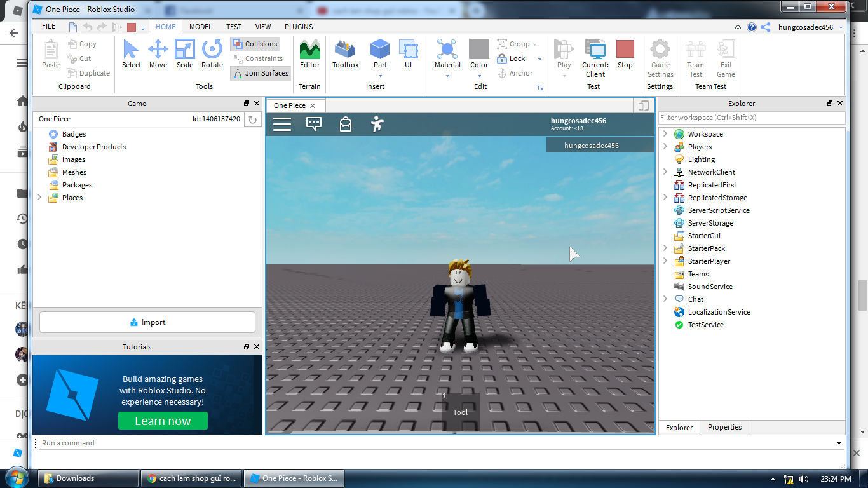Toggle Constraints setting
868x488 pixels.
(258, 58)
